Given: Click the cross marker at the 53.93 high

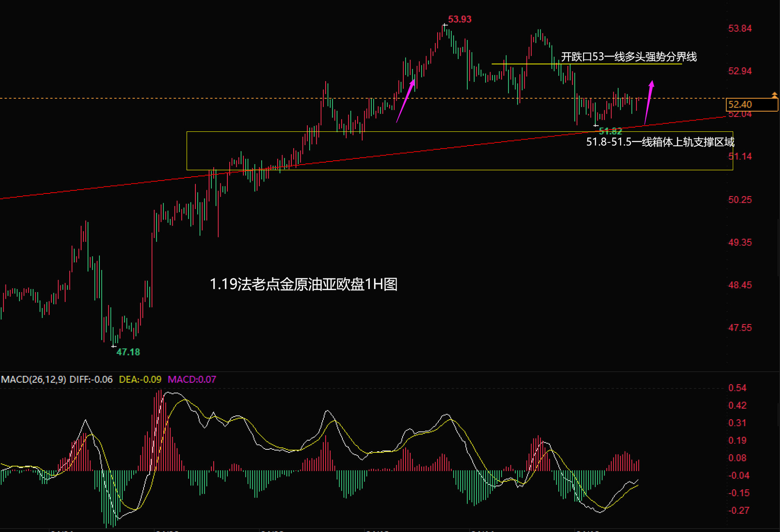Looking at the screenshot, I should (445, 25).
